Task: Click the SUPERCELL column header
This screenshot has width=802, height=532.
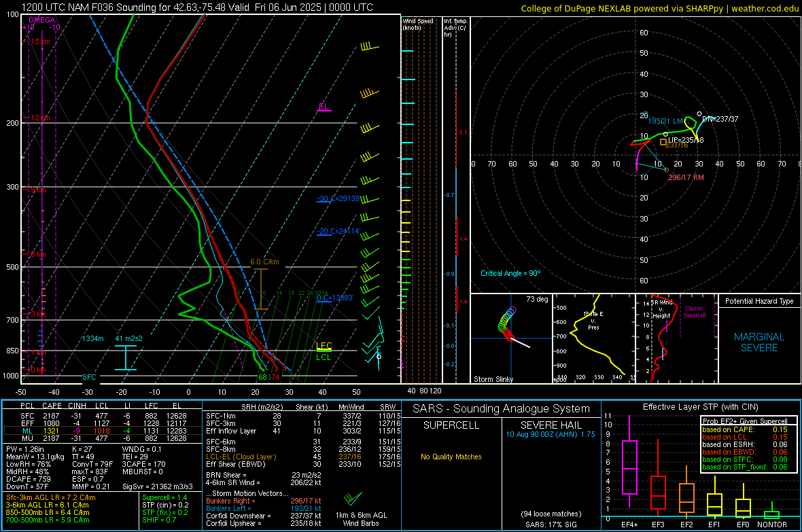Action: pos(451,425)
